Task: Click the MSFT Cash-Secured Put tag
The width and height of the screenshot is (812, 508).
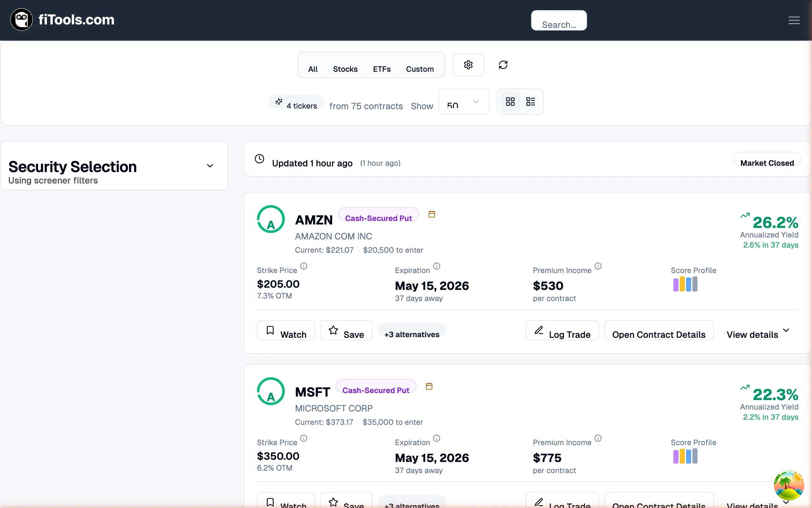Action: tap(376, 386)
